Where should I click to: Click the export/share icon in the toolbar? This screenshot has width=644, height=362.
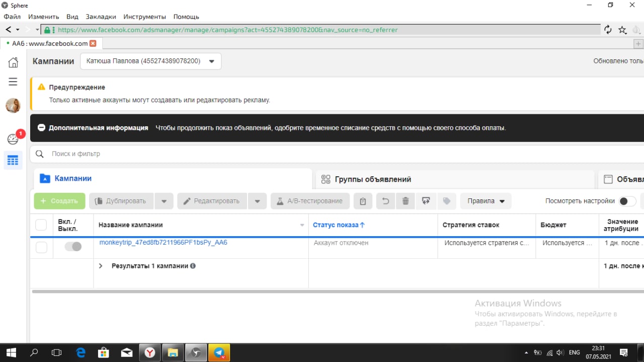coord(426,201)
